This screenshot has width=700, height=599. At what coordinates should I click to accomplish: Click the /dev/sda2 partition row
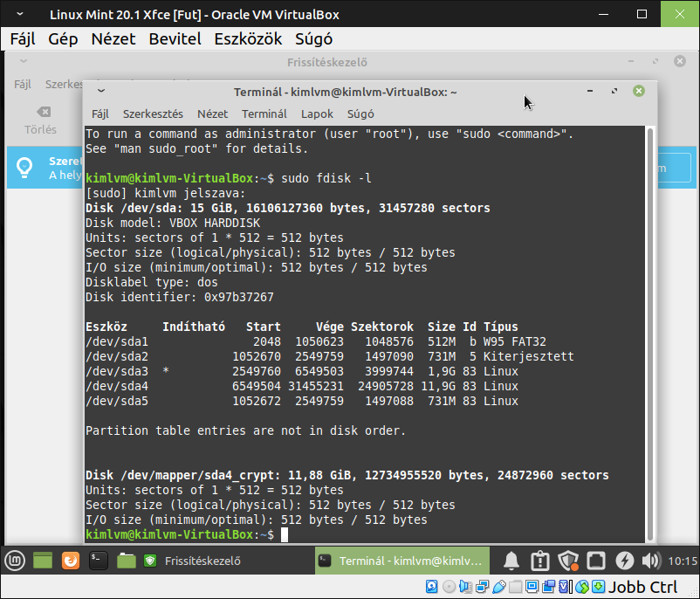[x=329, y=356]
